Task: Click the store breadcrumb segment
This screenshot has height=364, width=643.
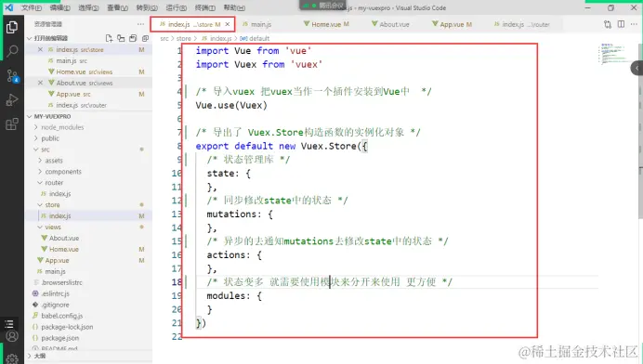Action: click(183, 38)
